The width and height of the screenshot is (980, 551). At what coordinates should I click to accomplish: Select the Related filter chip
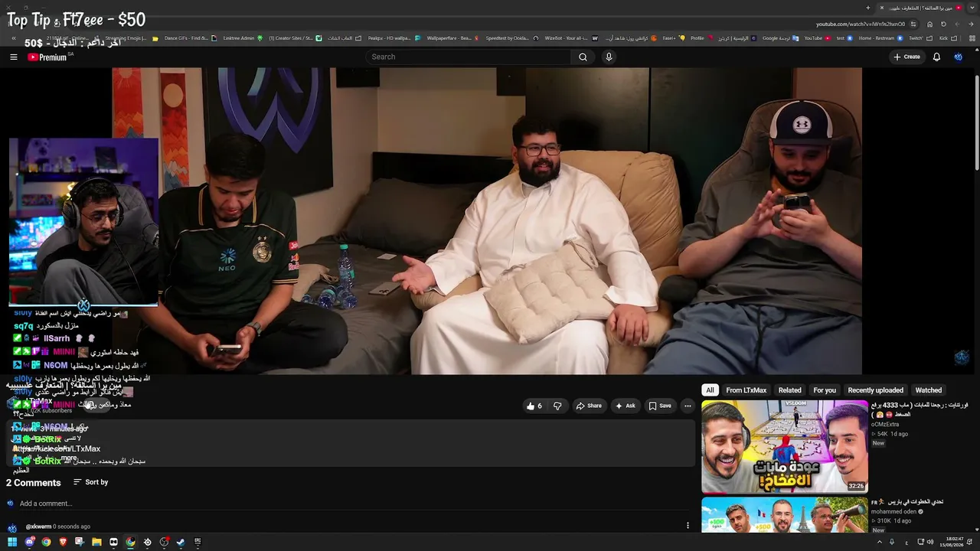[x=790, y=390]
